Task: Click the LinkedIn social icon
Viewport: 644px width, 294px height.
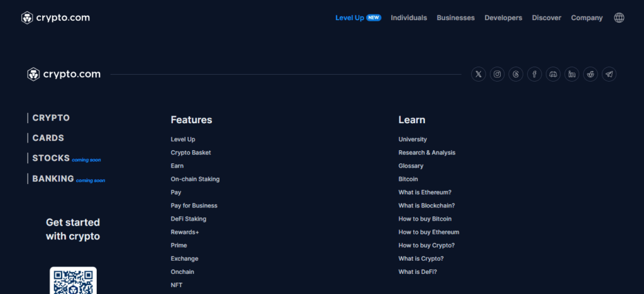Action: [x=572, y=74]
